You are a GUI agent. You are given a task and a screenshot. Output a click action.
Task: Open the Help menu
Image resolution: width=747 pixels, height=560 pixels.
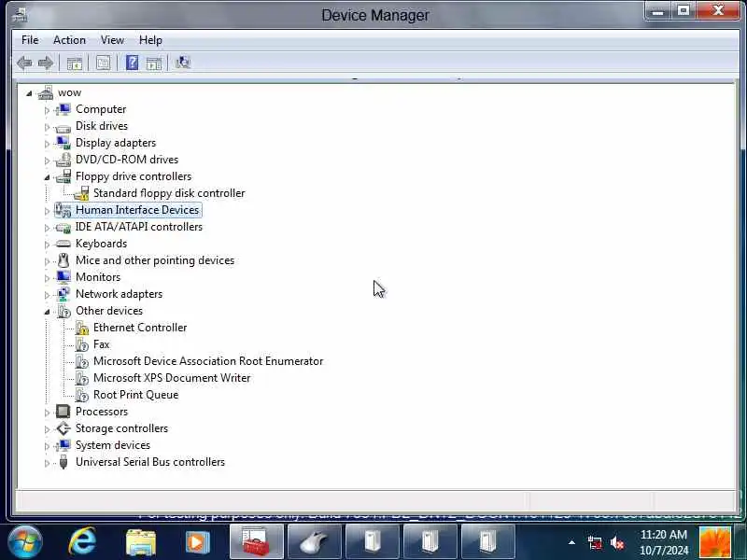(150, 40)
